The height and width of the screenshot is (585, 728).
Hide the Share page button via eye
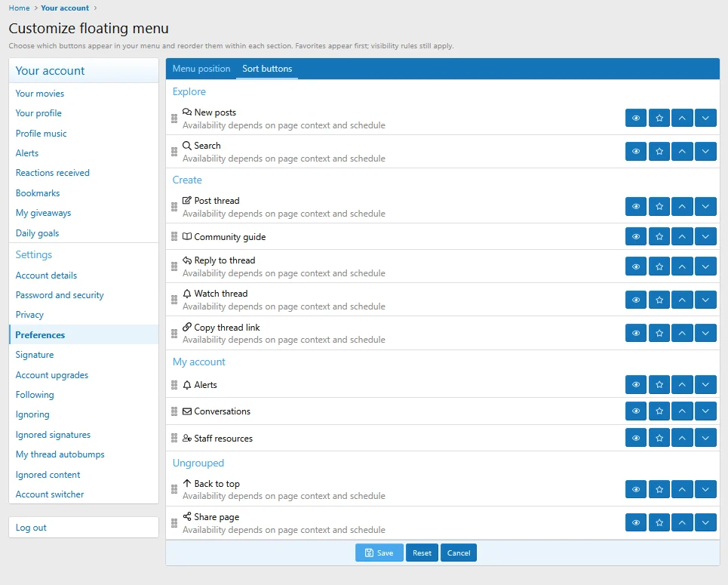coord(636,523)
